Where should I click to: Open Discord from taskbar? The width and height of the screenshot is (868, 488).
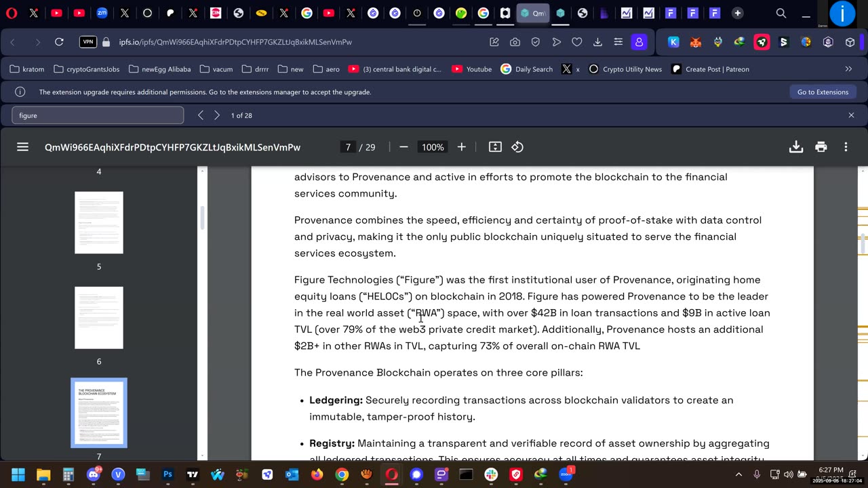93,474
